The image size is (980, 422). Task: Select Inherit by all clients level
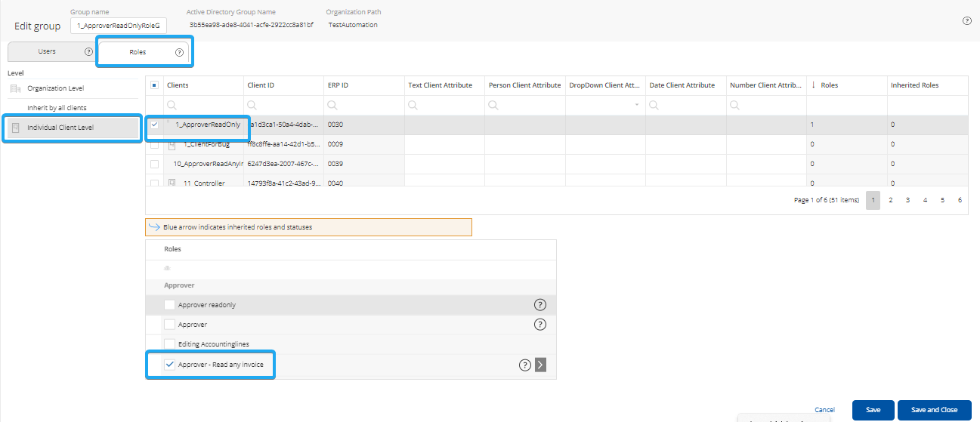(57, 108)
